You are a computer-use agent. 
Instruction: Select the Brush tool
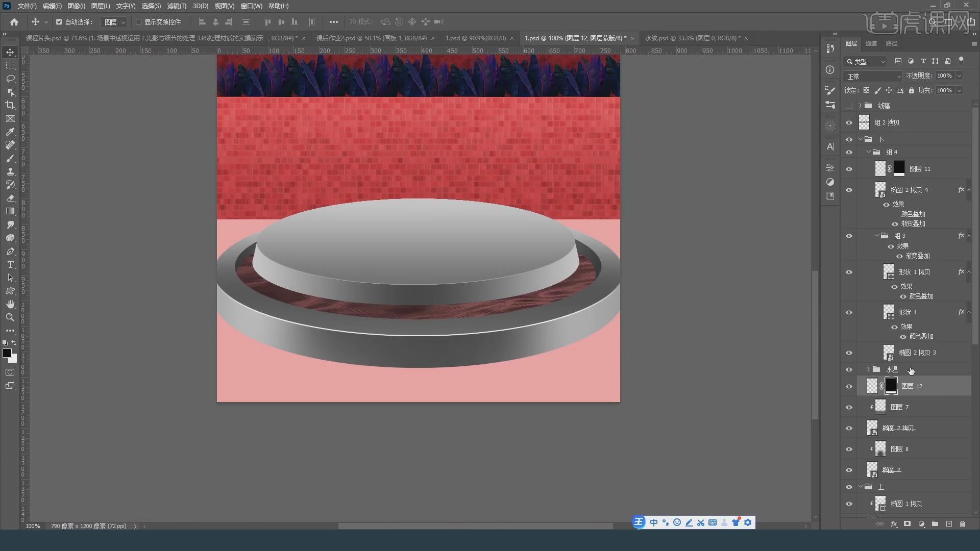tap(10, 158)
